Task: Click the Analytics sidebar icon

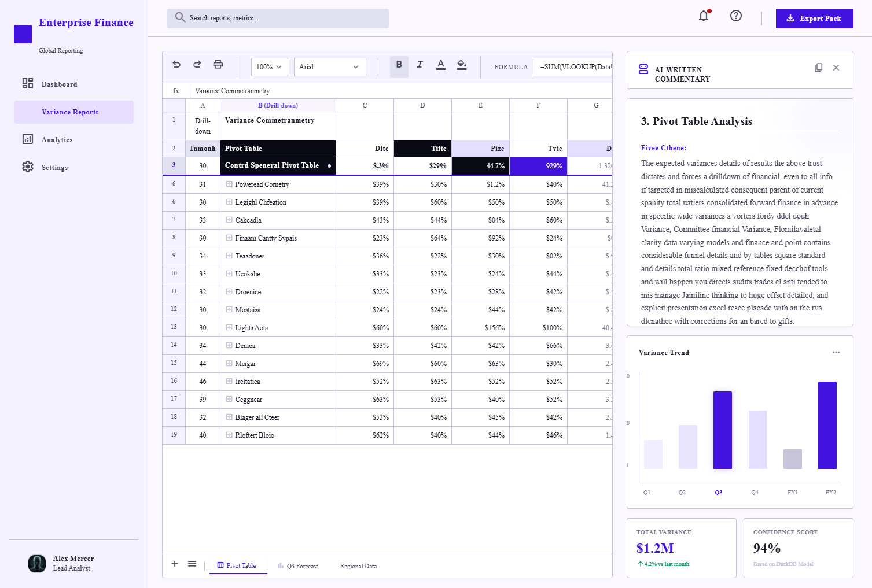Action: [x=28, y=139]
